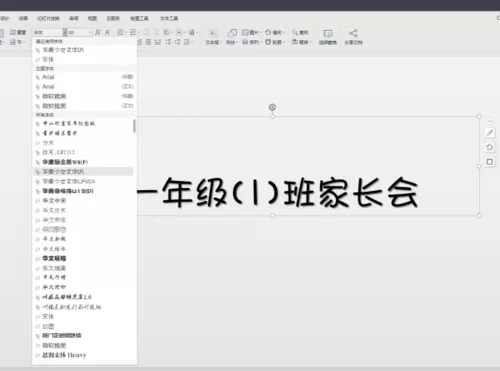The height and width of the screenshot is (371, 500).
Task: Open the 审阅 tab
Action: 74,18
